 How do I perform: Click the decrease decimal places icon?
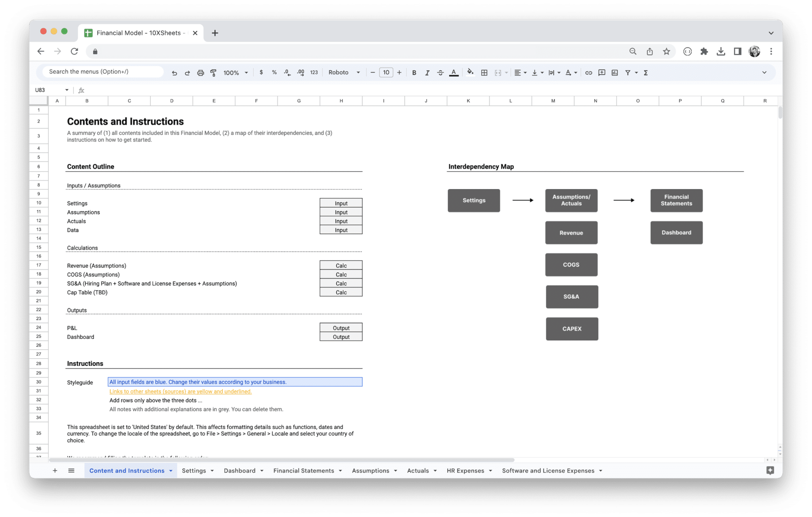point(287,72)
